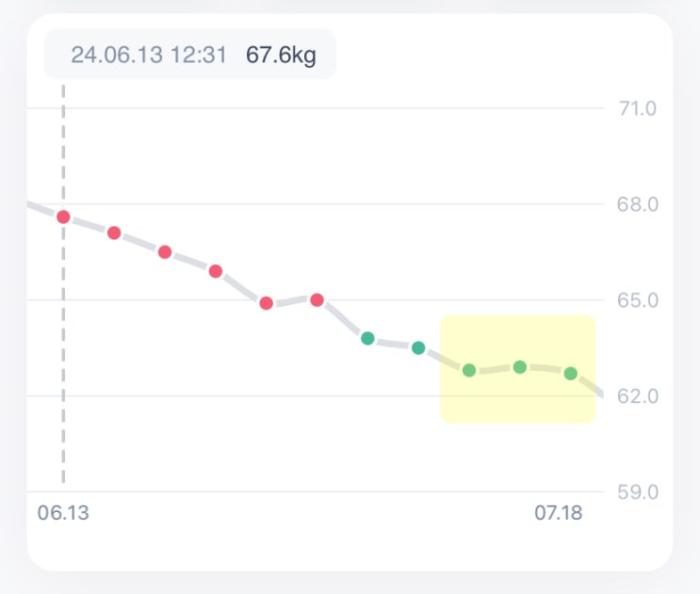
Task: Select the first dark green data point
Action: pyautogui.click(x=368, y=338)
